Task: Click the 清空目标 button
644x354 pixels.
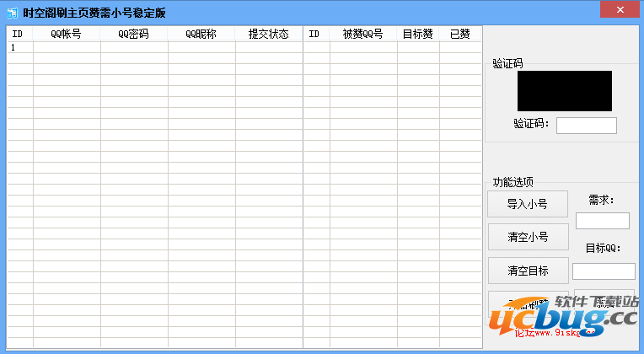Action: click(x=529, y=271)
